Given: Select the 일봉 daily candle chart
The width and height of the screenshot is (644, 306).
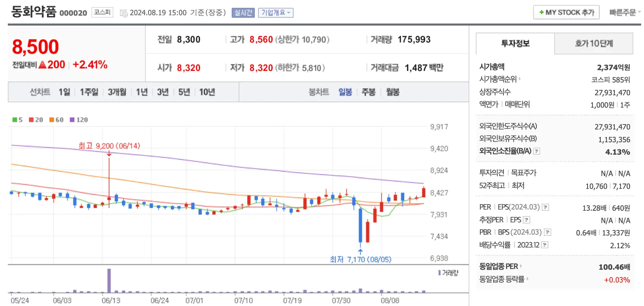Looking at the screenshot, I should (345, 92).
